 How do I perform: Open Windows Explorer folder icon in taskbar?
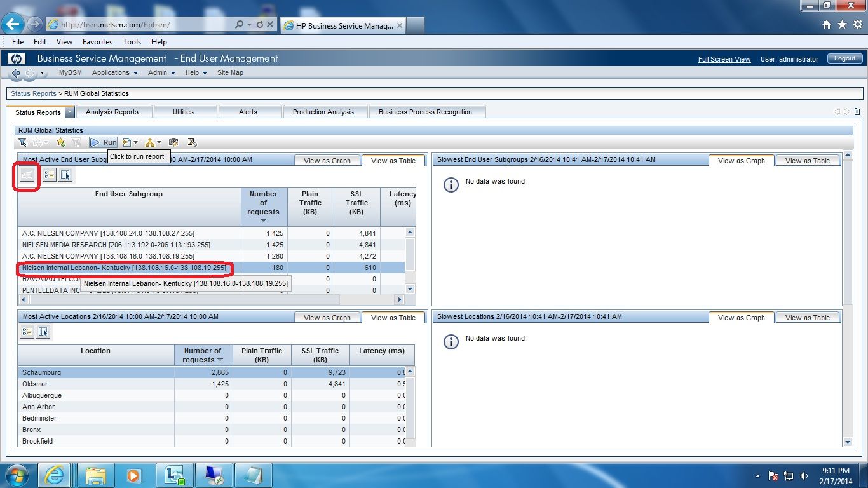(x=95, y=475)
